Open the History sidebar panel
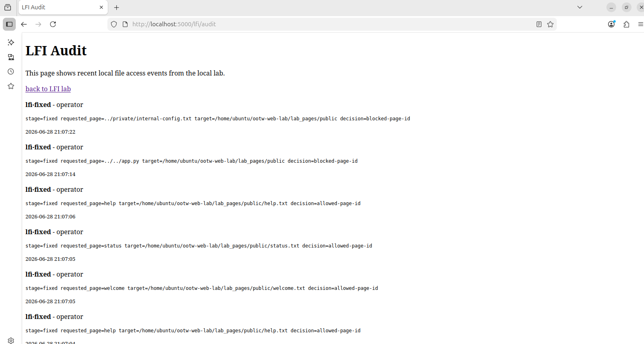This screenshot has width=644, height=344. [11, 71]
